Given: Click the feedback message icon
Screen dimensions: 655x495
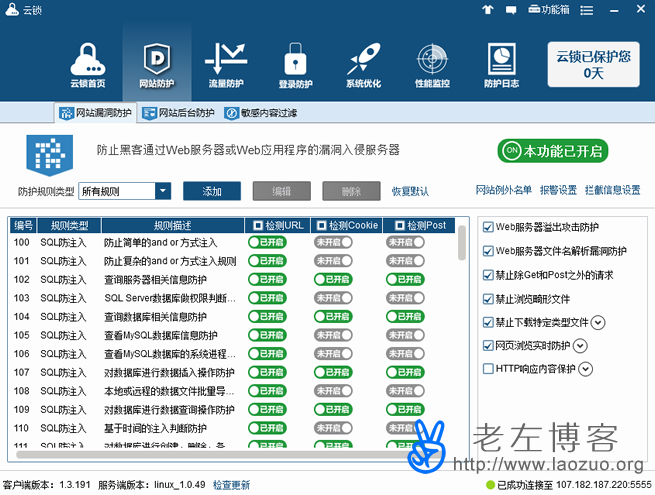Looking at the screenshot, I should pos(511,10).
